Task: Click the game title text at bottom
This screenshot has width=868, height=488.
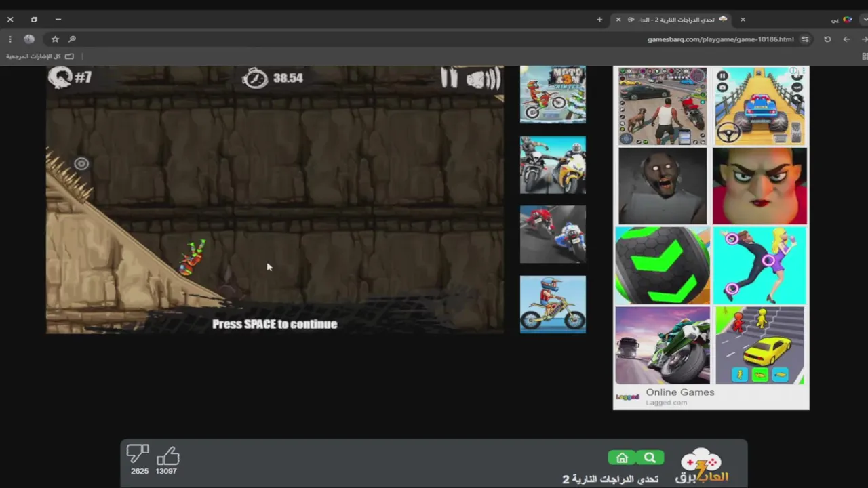Action: (610, 479)
